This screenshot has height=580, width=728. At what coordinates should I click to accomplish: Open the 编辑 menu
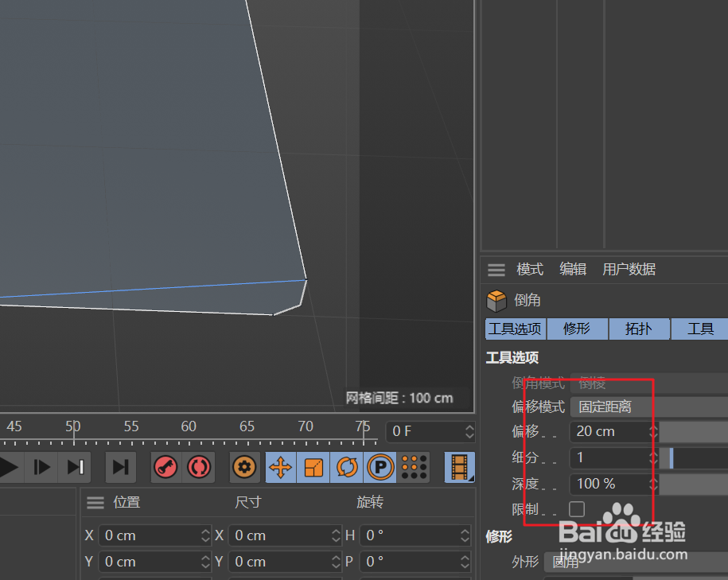tap(573, 269)
